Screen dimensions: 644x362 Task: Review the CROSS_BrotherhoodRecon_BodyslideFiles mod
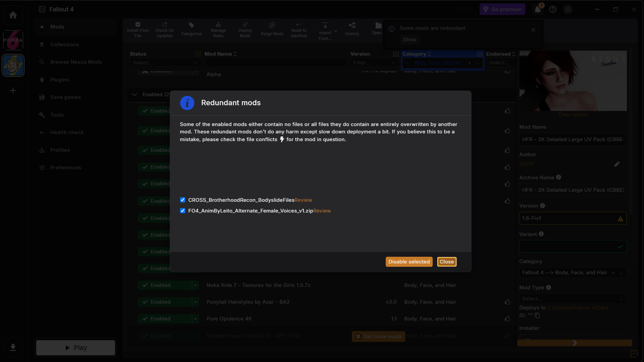303,200
